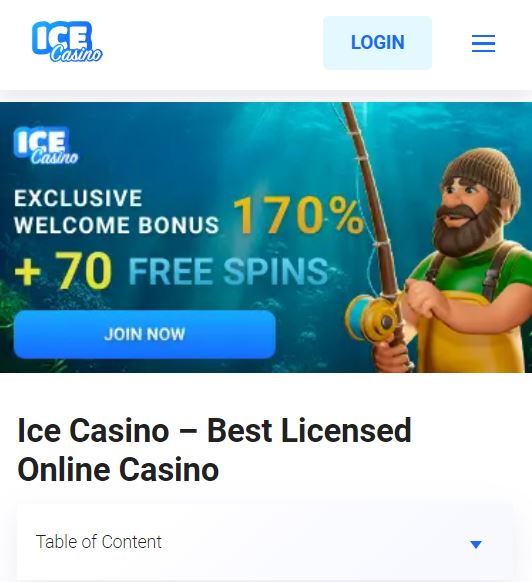
Task: Click the Ice Casino header logo
Action: click(67, 42)
